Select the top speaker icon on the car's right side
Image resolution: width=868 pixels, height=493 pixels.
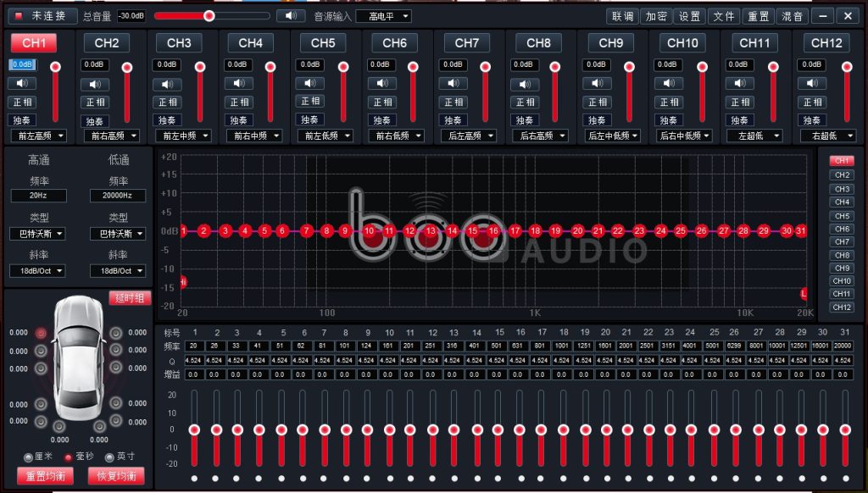click(115, 333)
